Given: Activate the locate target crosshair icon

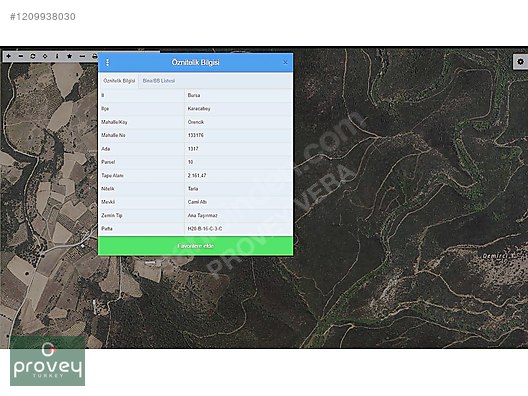Looking at the screenshot, I should [x=45, y=56].
